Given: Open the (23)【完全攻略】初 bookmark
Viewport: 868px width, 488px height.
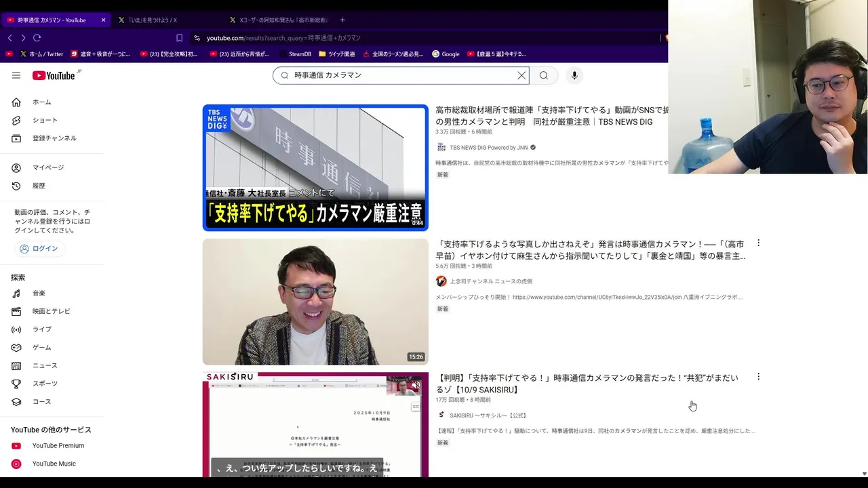Looking at the screenshot, I should 170,54.
